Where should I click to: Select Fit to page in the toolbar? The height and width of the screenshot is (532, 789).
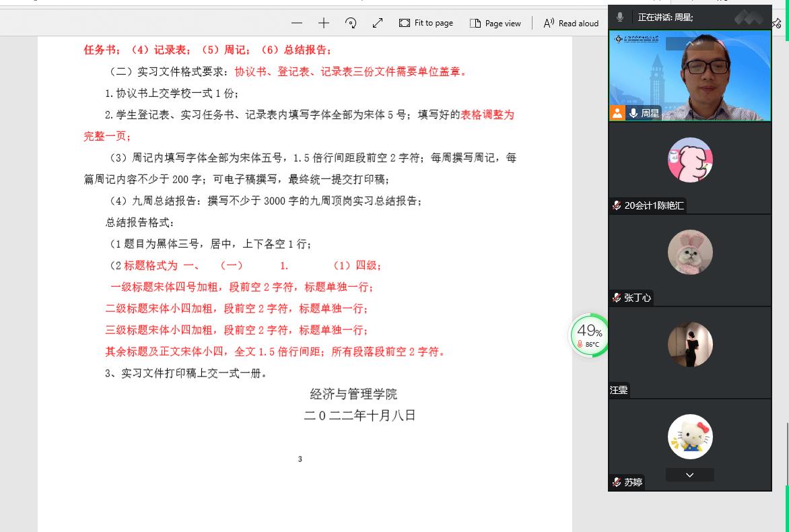426,23
